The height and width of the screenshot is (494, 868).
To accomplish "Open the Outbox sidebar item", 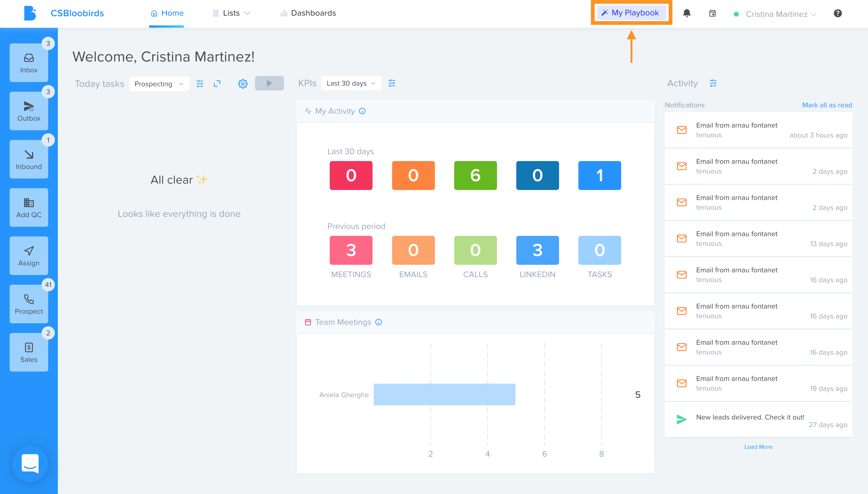I will tap(29, 111).
